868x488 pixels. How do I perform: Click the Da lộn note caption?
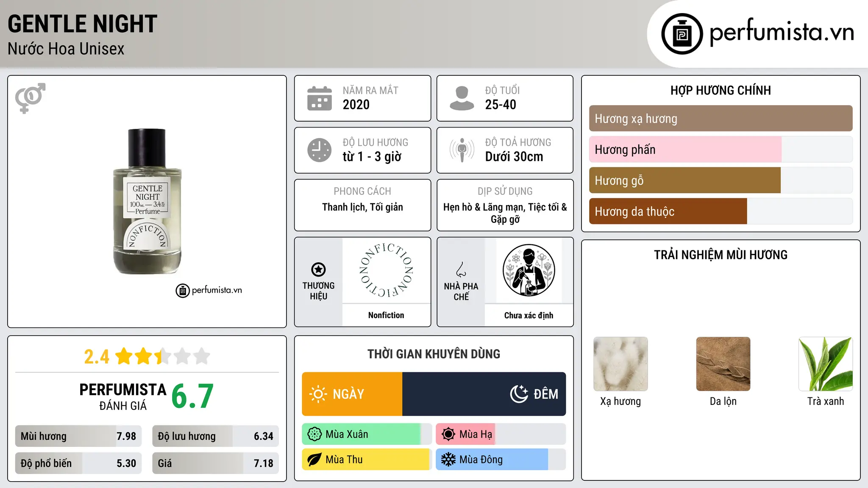click(723, 401)
